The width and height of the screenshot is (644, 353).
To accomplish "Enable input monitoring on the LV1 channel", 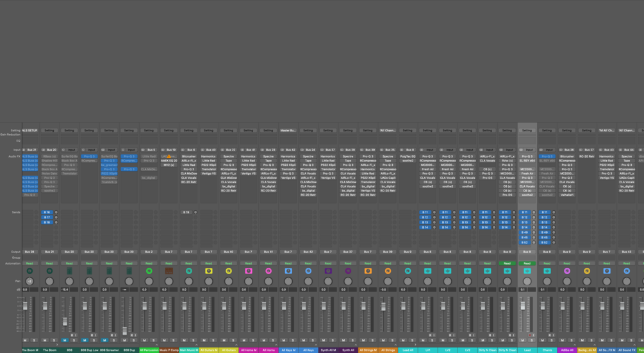I will (x=433, y=335).
